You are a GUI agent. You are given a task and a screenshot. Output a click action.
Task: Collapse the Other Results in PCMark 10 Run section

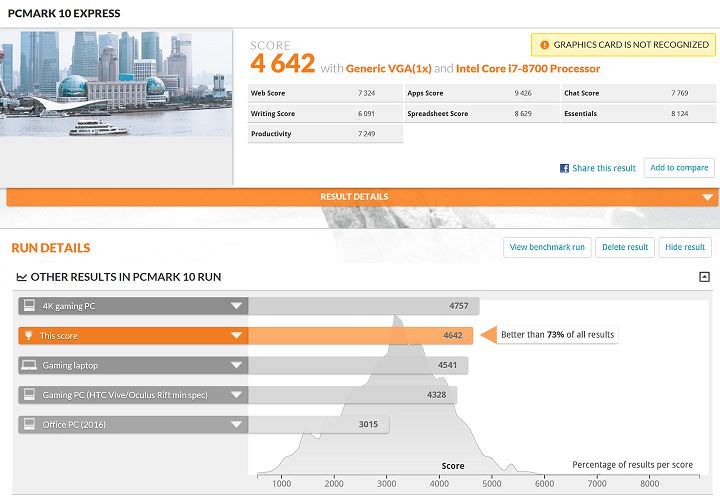pos(704,277)
